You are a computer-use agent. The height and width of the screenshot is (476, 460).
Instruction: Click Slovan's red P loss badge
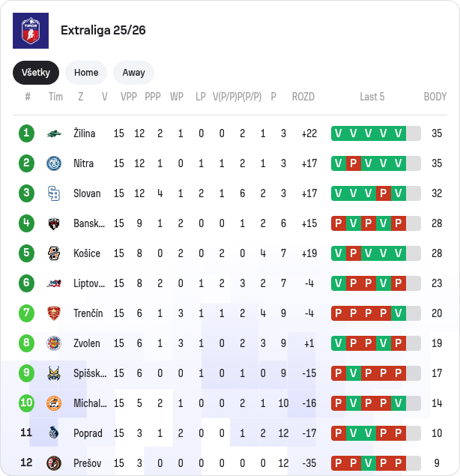(x=383, y=193)
